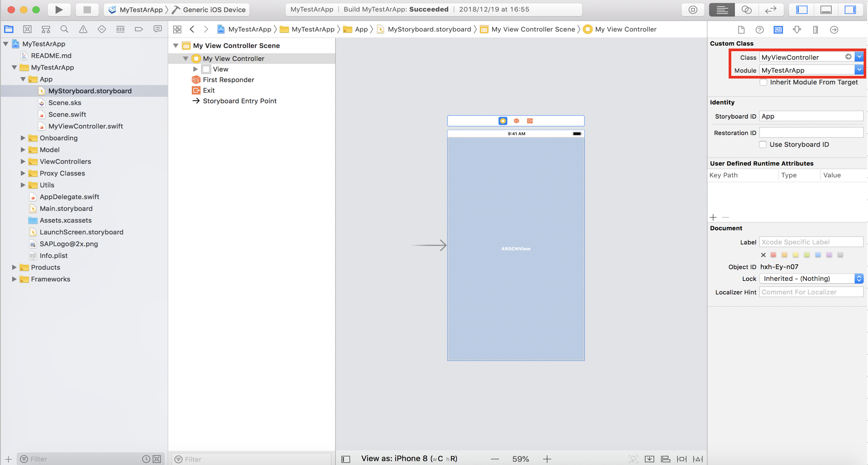The height and width of the screenshot is (465, 868).
Task: Click the Run (play) button
Action: (59, 9)
